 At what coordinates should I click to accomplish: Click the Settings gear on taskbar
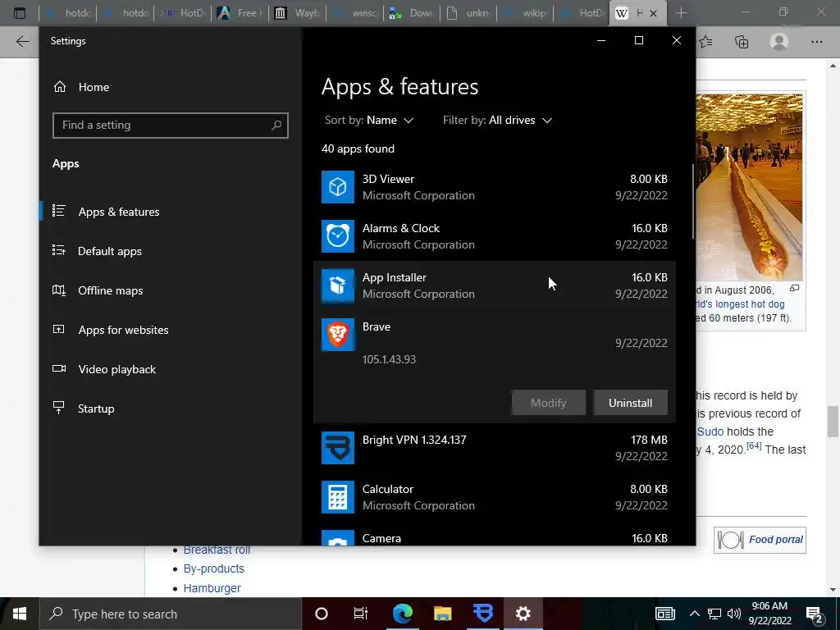523,614
